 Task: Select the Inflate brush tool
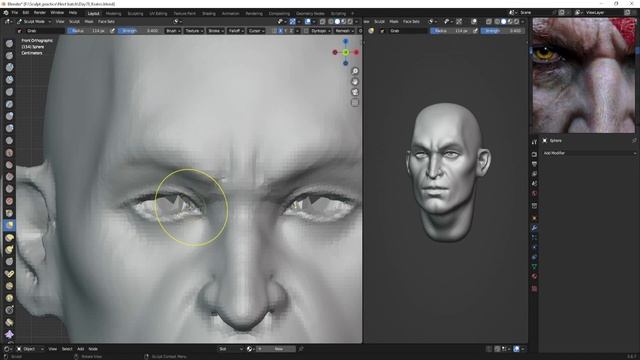[9, 116]
